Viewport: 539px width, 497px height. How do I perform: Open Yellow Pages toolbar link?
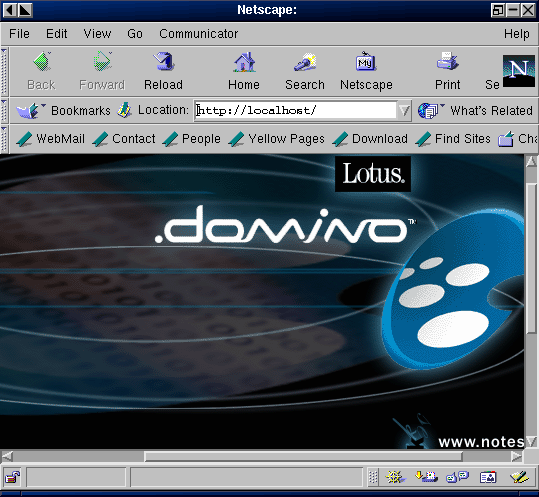tap(276, 139)
